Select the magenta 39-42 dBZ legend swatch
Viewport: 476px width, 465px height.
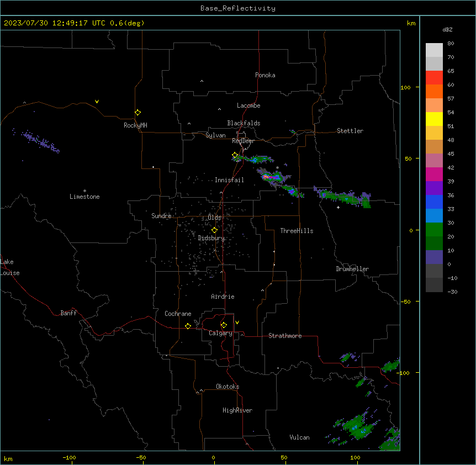[434, 174]
